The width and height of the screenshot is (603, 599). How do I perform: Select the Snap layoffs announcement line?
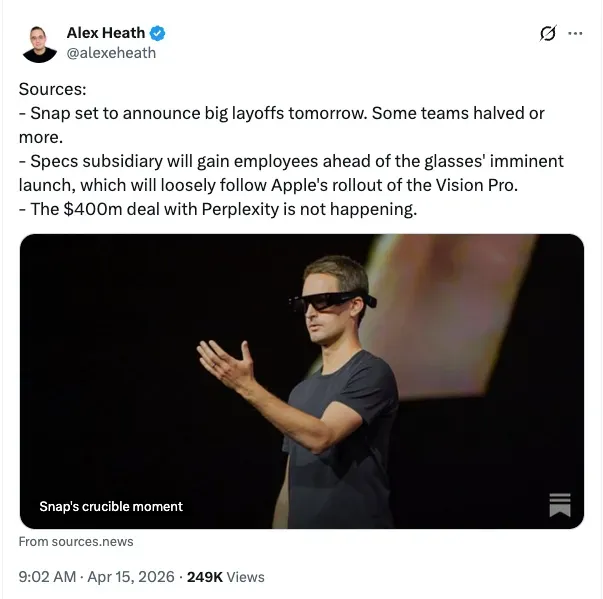(282, 125)
